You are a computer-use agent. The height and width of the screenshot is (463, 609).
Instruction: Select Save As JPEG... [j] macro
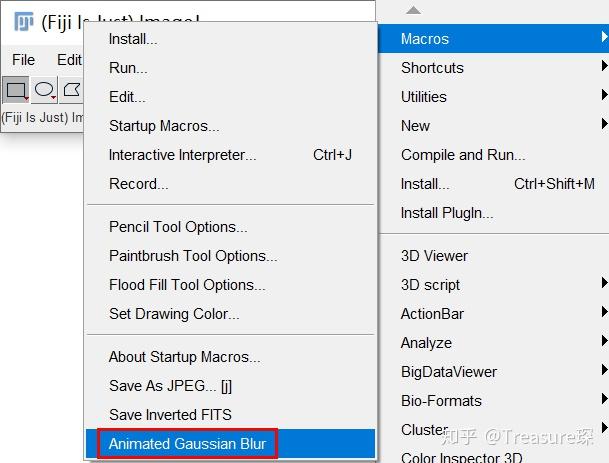(170, 385)
